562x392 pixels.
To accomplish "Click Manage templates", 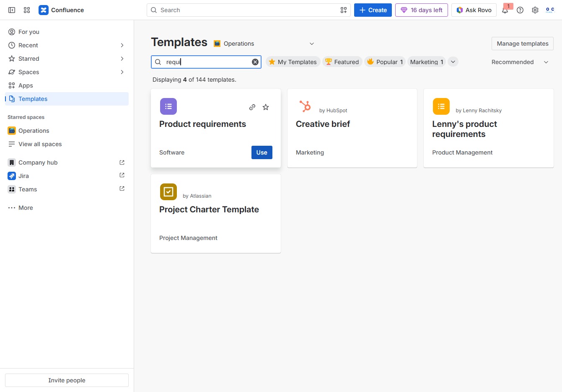I will (523, 44).
